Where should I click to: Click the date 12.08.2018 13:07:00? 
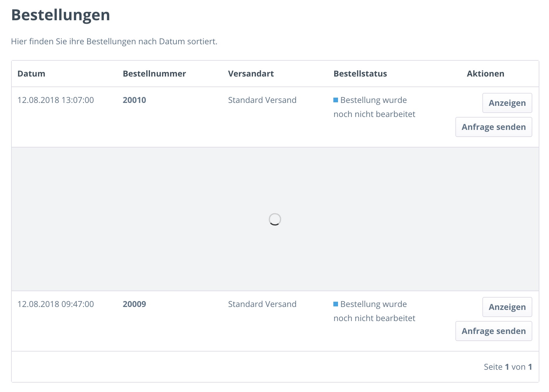coord(55,100)
